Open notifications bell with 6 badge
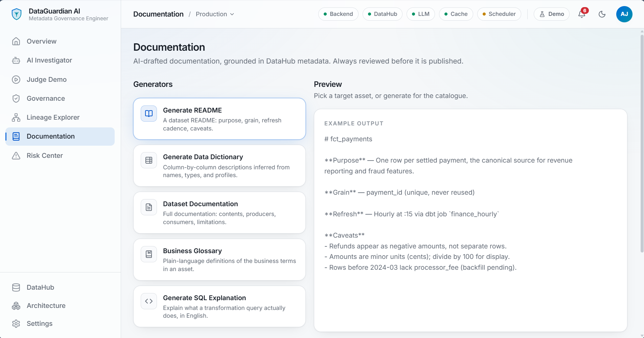The image size is (644, 338). click(x=582, y=14)
